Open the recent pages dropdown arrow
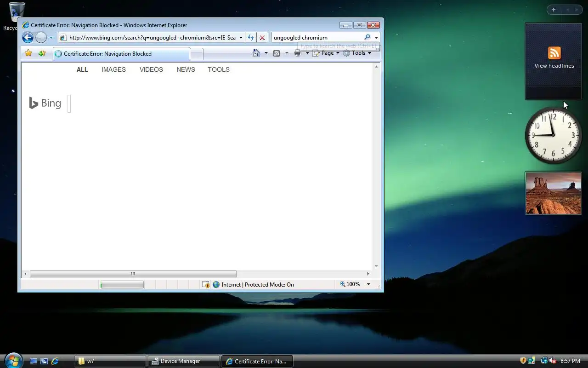Screen dimensions: 588x368 (51, 38)
